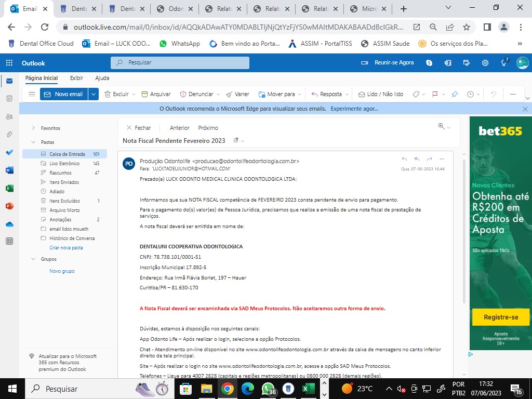Open the To Do checkmark app
532x399 pixels.
point(9,152)
